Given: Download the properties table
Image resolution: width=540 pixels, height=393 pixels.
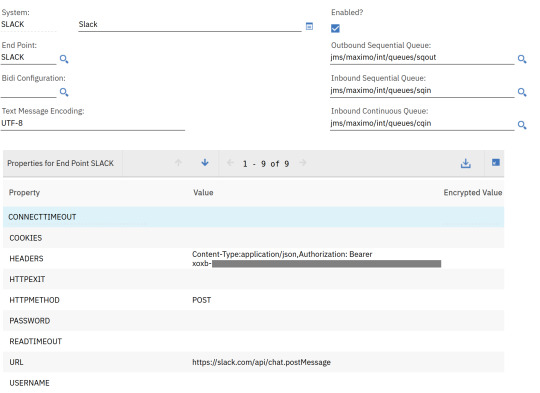Looking at the screenshot, I should pos(466,163).
